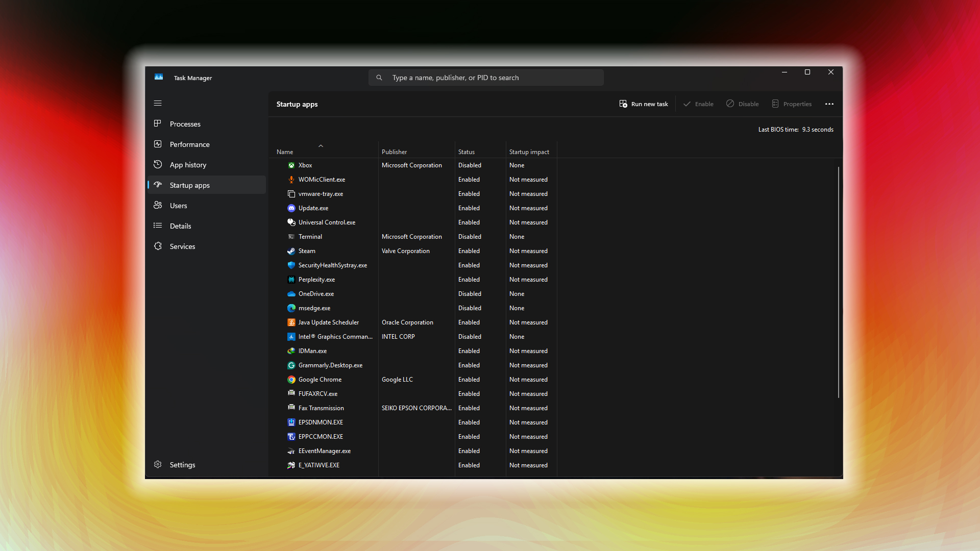Screen dimensions: 980x551
Task: Click Microsoft Corporation in Terminal row
Action: tap(412, 237)
